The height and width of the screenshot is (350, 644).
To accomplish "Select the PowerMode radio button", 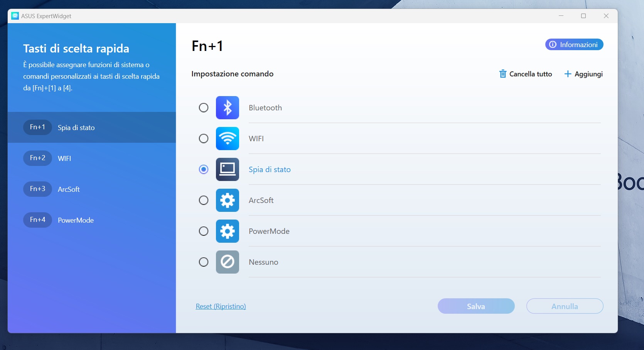I will tap(204, 231).
